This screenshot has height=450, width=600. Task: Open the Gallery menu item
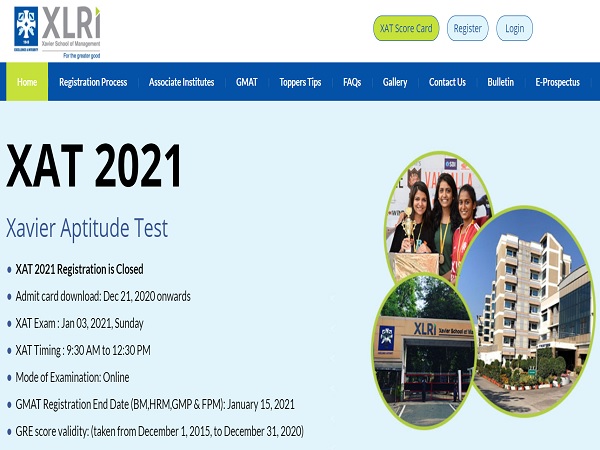[x=395, y=82]
